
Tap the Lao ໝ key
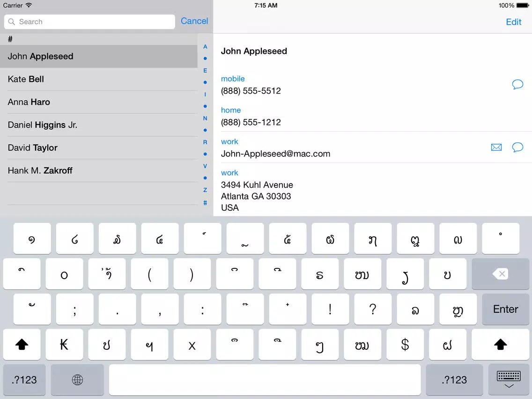pos(362,344)
